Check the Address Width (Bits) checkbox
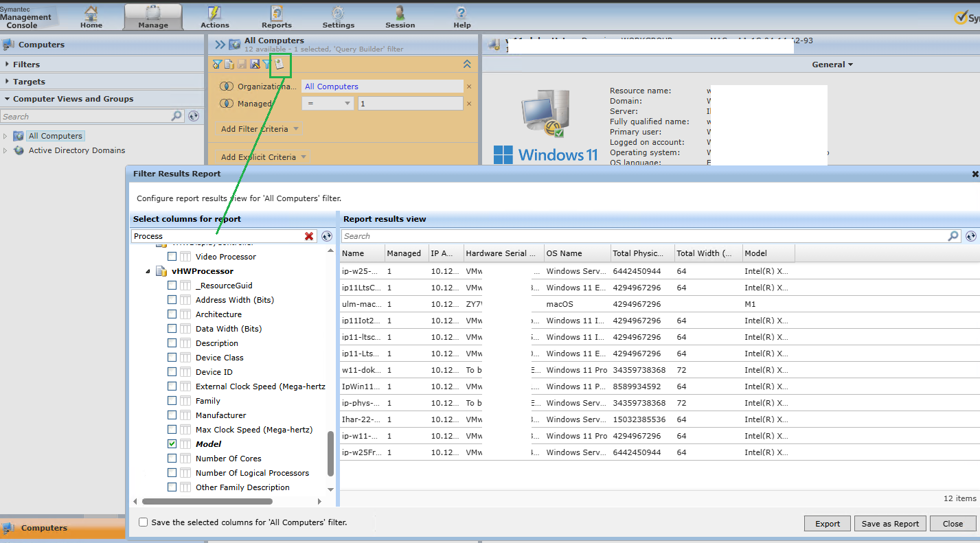Image resolution: width=980 pixels, height=543 pixels. point(172,300)
